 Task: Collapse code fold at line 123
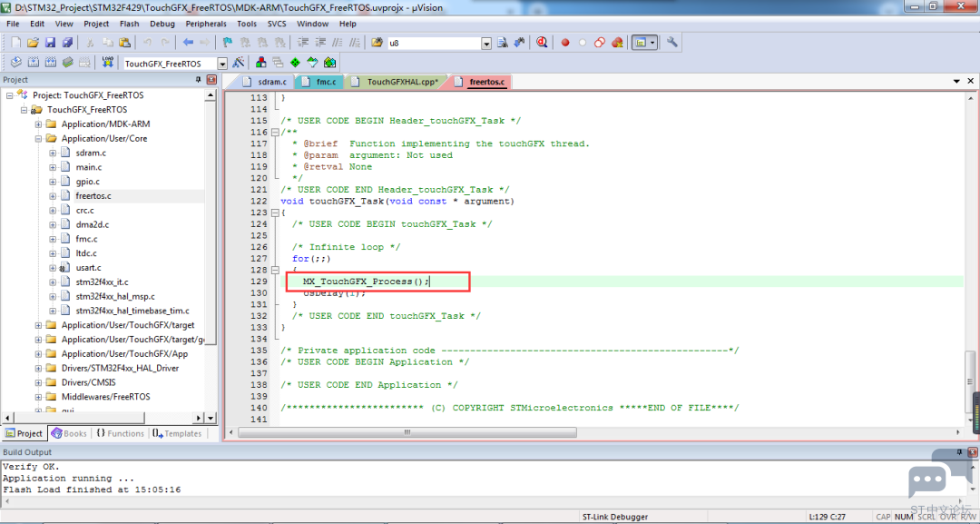(274, 213)
